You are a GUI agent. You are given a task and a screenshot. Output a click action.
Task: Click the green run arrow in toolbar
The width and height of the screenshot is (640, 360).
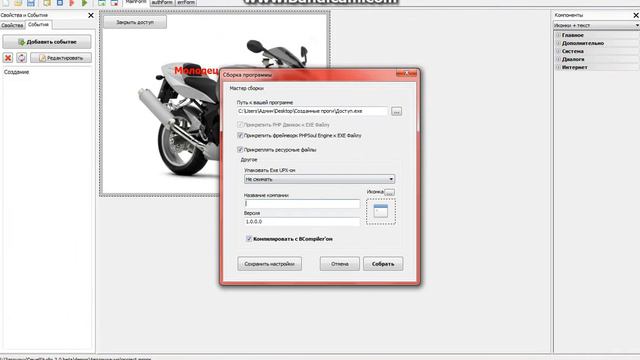tap(85, 3)
